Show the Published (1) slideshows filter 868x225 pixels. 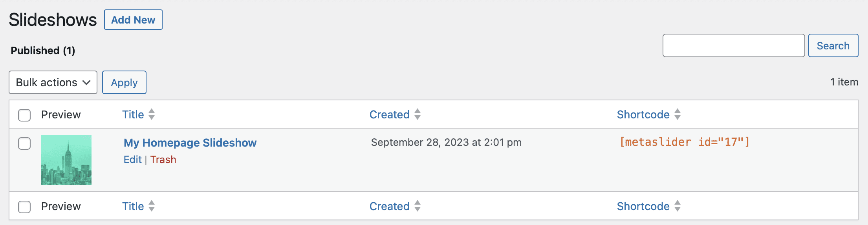pos(43,51)
